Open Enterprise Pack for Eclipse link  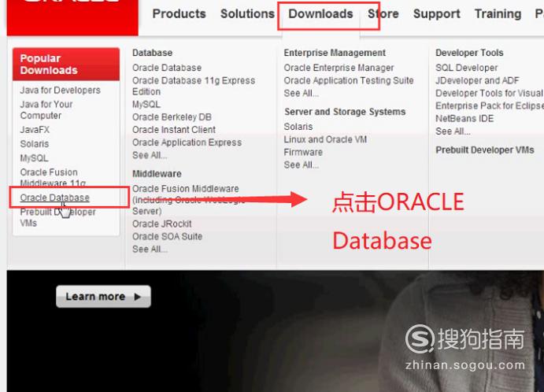[x=490, y=105]
